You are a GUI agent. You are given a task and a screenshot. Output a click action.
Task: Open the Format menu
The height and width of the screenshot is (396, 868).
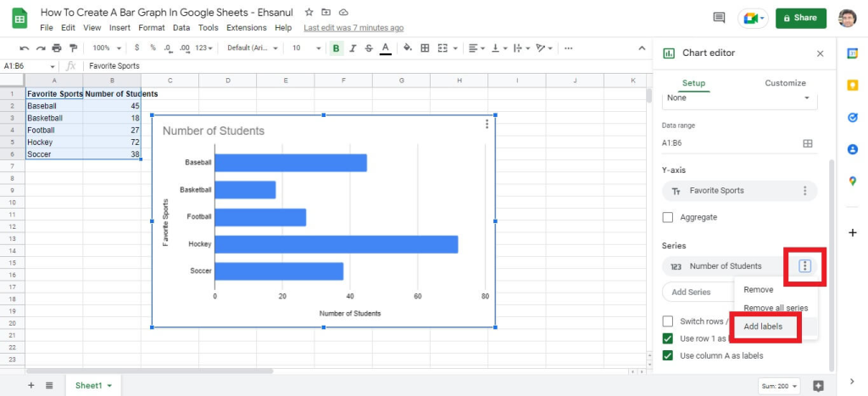pos(152,28)
